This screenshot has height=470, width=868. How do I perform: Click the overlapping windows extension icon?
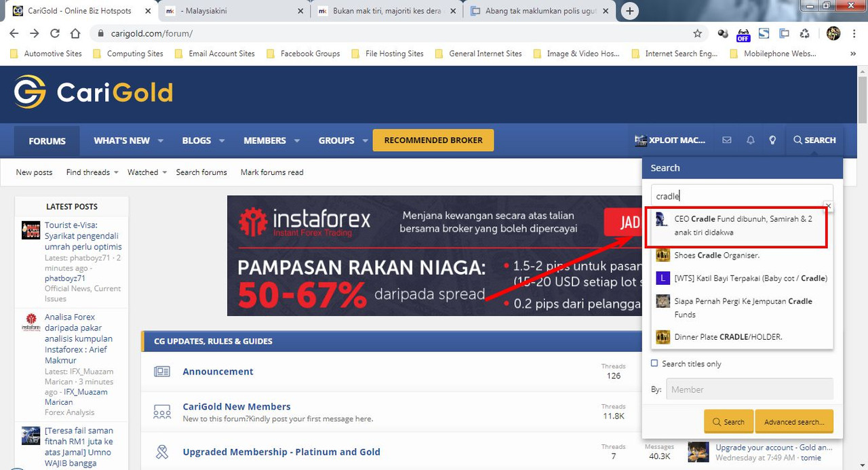tap(784, 33)
